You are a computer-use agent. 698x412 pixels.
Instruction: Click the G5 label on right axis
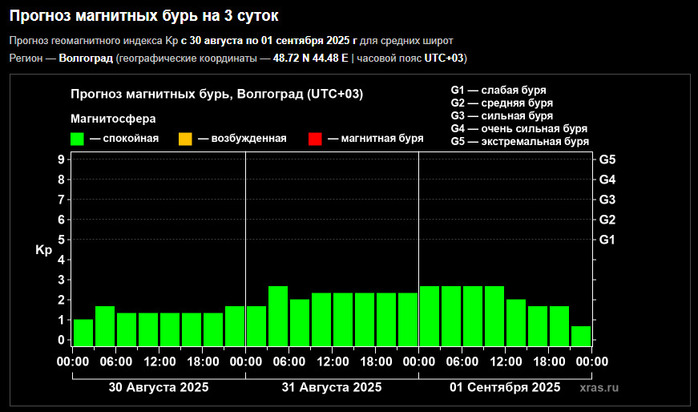(606, 160)
